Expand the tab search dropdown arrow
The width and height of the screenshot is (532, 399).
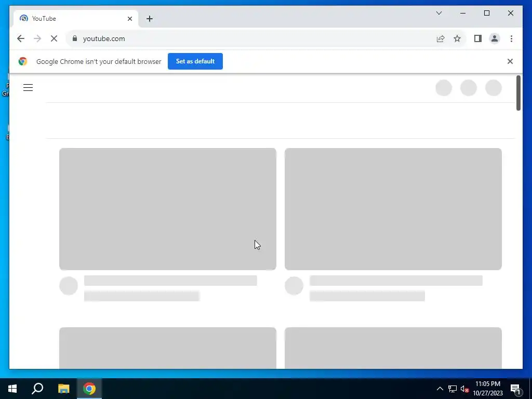(x=438, y=13)
